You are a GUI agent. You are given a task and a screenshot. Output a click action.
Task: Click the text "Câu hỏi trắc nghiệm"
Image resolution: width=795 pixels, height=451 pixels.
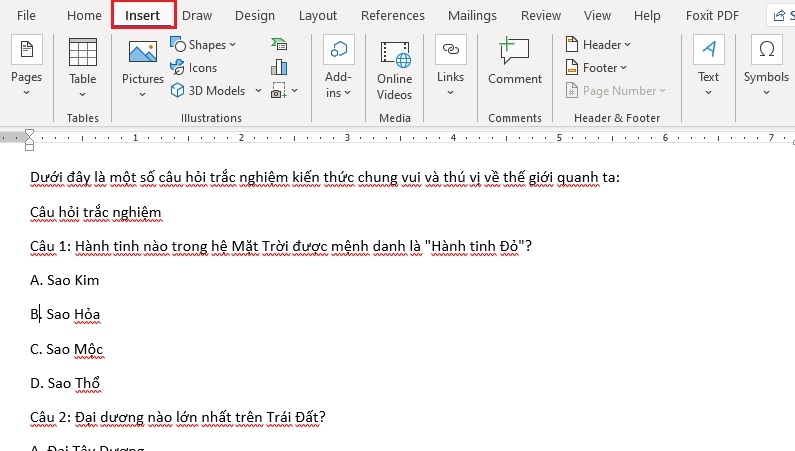pyautogui.click(x=95, y=212)
